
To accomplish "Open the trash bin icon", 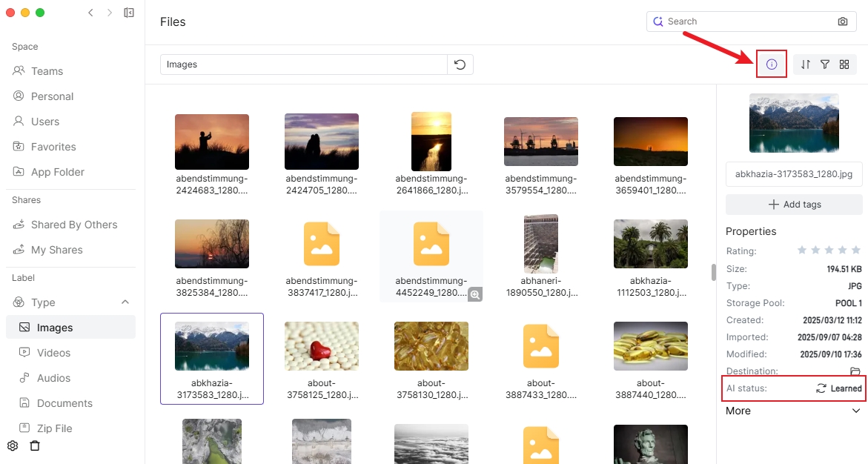I will [x=35, y=445].
